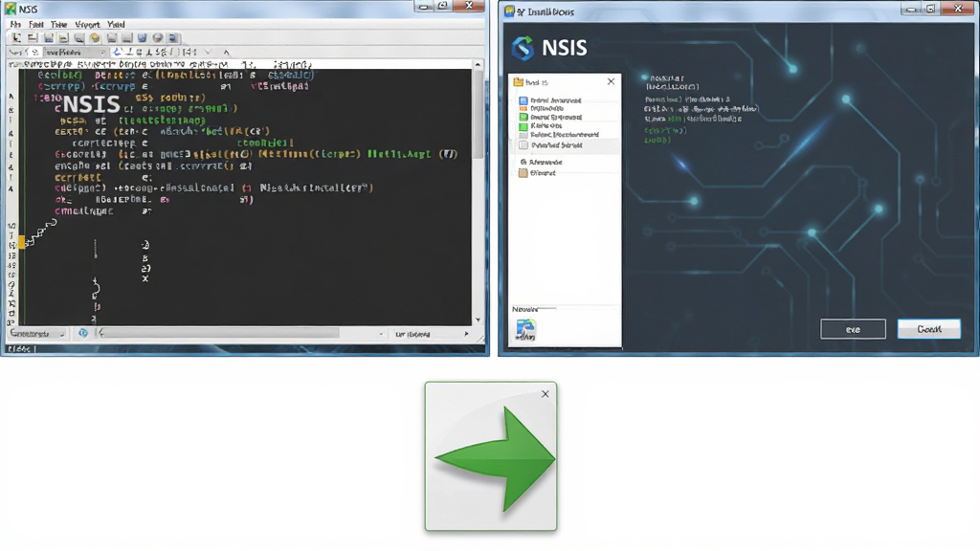The image size is (980, 551).
Task: Open the leftmost menu in the NSIS editor menu bar
Action: point(15,24)
